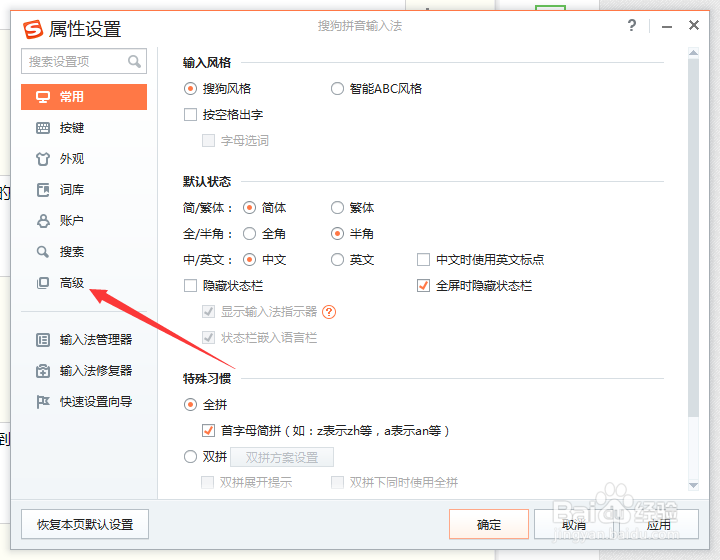Viewport: 720px width, 560px height.
Task: Click the person icon beside 账户
Action: point(43,221)
